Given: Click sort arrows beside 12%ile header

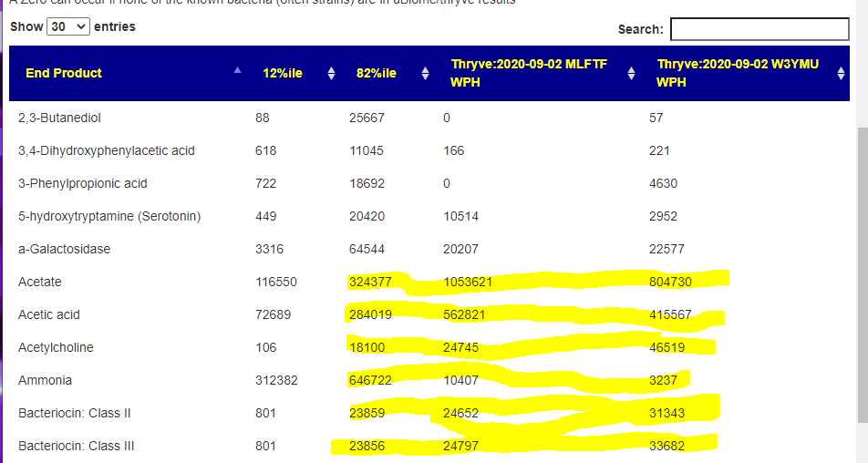Looking at the screenshot, I should 331,74.
